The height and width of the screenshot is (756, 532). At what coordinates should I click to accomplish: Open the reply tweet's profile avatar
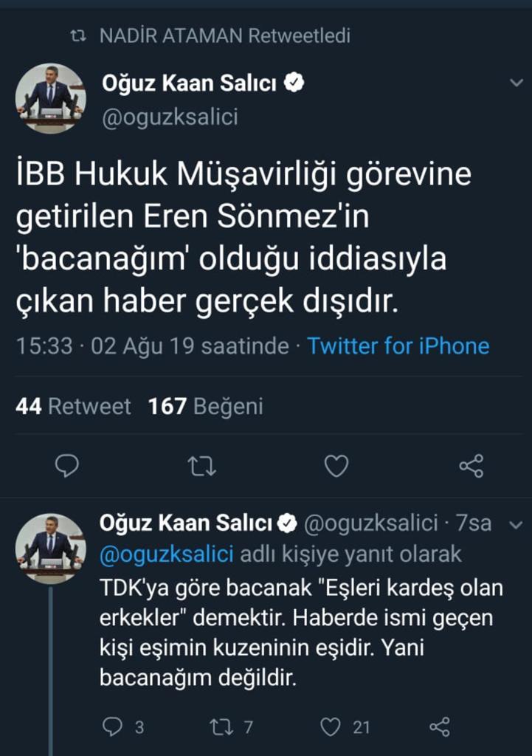[51, 549]
